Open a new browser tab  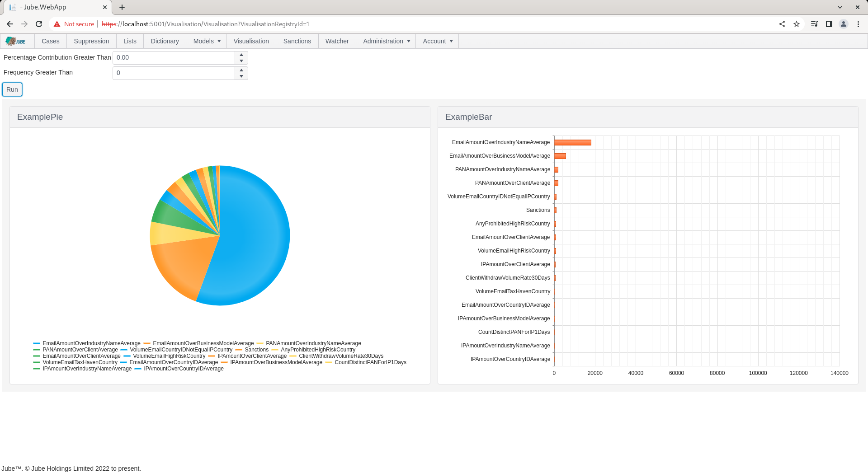(x=122, y=7)
